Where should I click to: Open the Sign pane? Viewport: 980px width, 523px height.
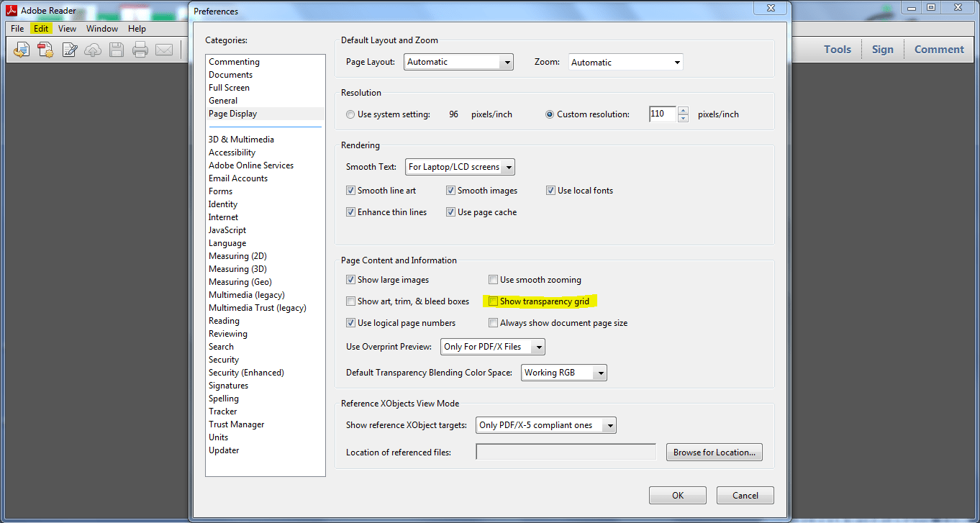(x=883, y=50)
